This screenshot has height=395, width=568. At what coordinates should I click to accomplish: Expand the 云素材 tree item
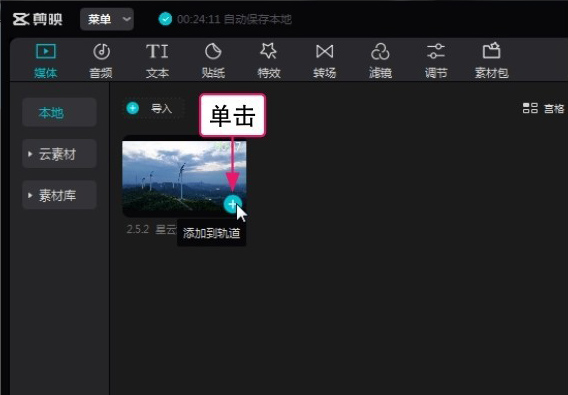[x=59, y=154]
